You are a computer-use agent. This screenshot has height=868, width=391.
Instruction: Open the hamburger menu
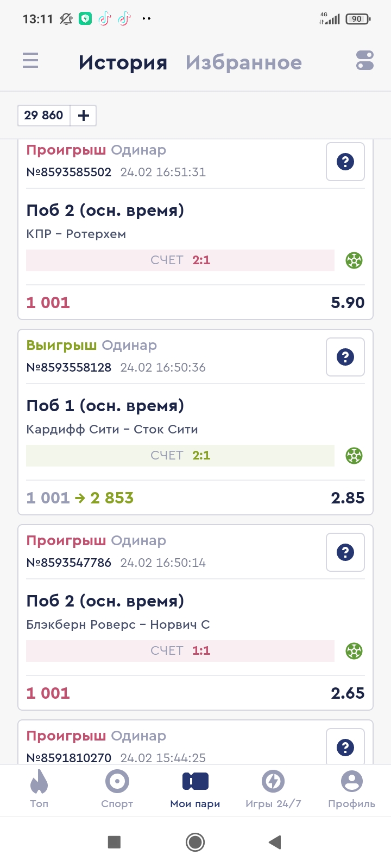[x=30, y=60]
